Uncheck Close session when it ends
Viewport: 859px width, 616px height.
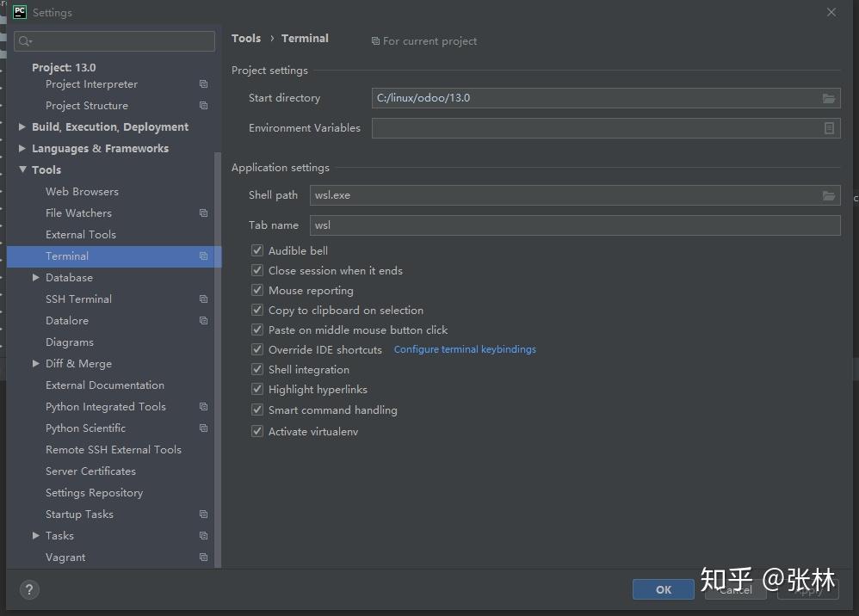pyautogui.click(x=257, y=270)
